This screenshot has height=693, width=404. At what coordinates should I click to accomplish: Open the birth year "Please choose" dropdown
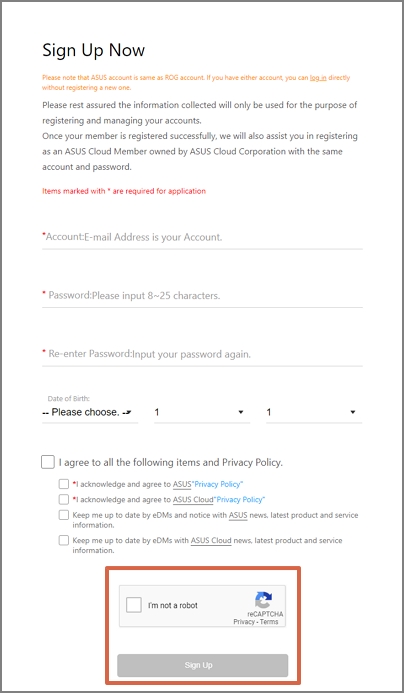pos(90,412)
